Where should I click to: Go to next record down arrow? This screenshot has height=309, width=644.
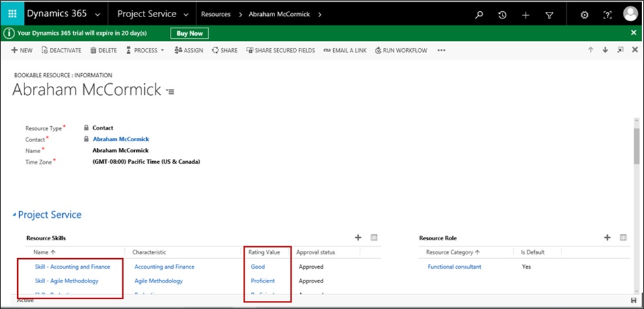point(605,50)
